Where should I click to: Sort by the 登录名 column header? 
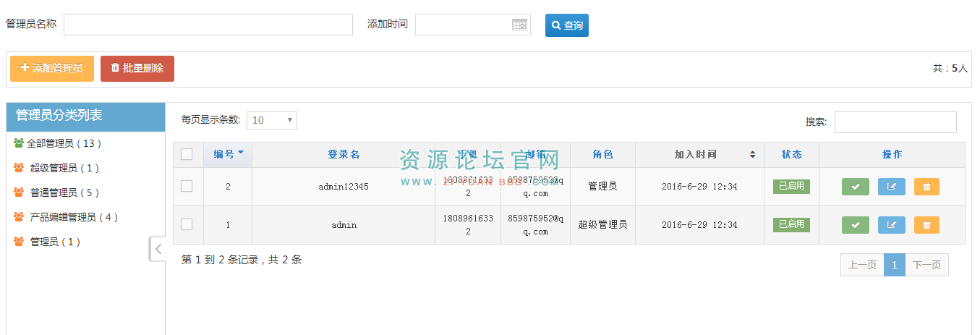pos(344,155)
